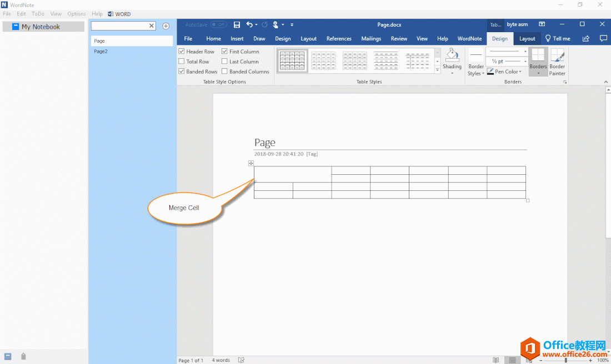Click the My Notebook entry
Screen dimensions: 611x364
pos(40,27)
